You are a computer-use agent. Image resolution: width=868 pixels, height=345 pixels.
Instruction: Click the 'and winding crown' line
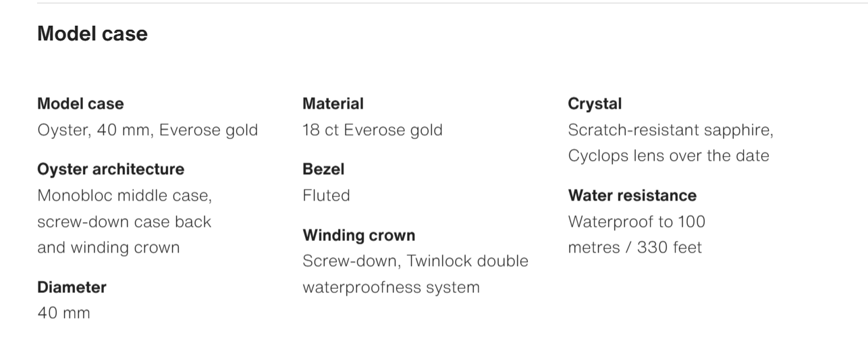(x=109, y=247)
